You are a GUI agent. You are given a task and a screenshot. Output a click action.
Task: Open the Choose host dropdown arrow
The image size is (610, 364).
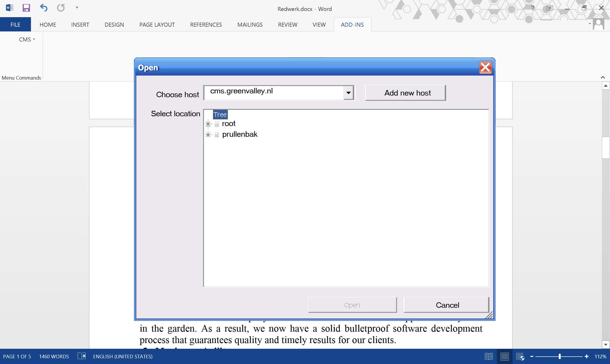pyautogui.click(x=348, y=93)
